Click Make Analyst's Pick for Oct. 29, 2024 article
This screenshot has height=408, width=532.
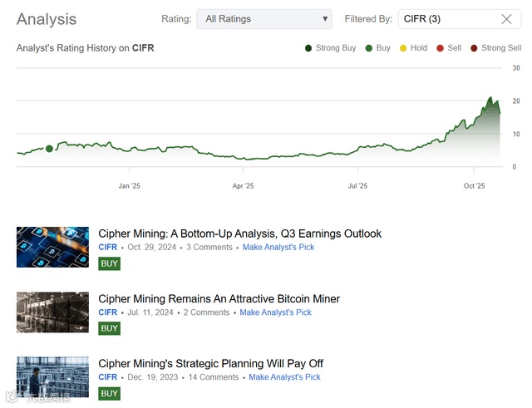point(278,248)
